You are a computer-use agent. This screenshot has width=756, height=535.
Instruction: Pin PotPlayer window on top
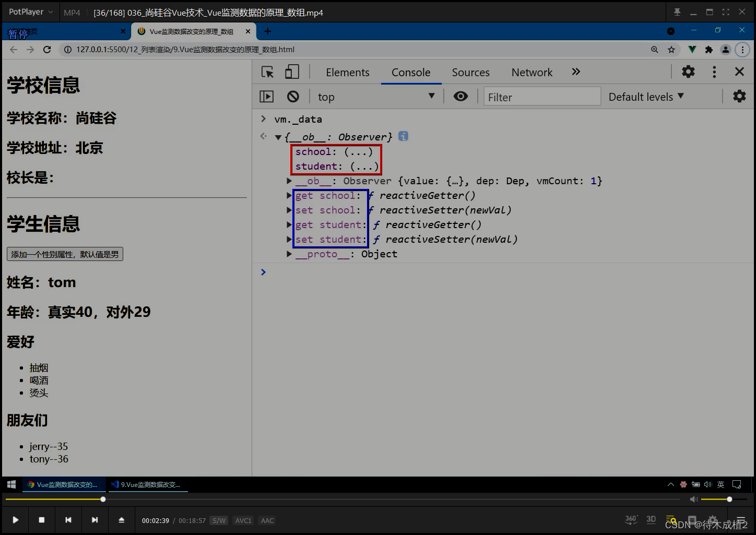(677, 12)
